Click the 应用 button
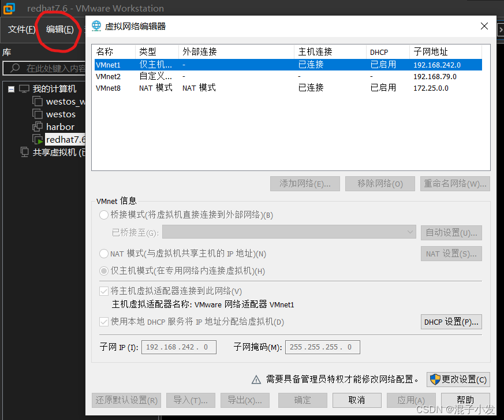 pyautogui.click(x=410, y=400)
